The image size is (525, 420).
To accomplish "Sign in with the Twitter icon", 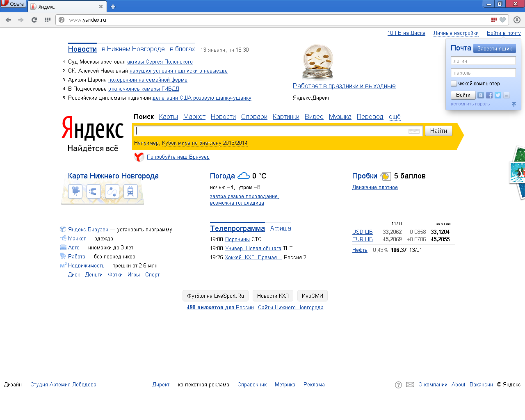I will (x=498, y=95).
